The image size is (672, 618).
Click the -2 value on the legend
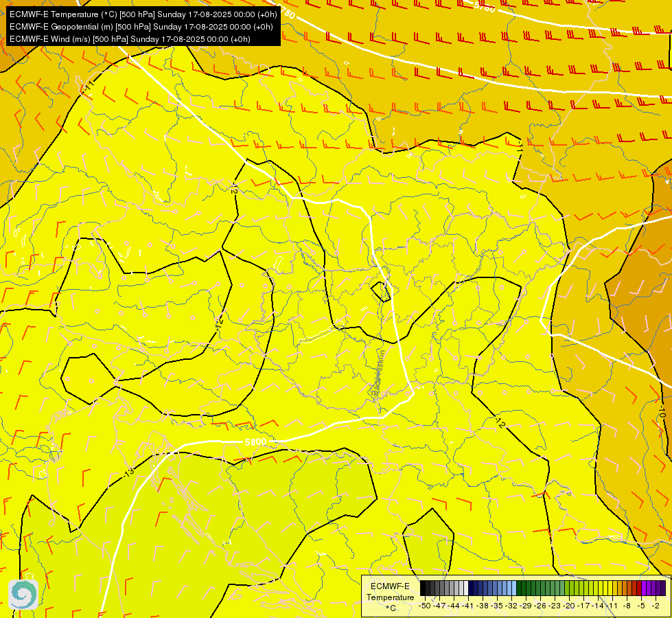[x=656, y=606]
